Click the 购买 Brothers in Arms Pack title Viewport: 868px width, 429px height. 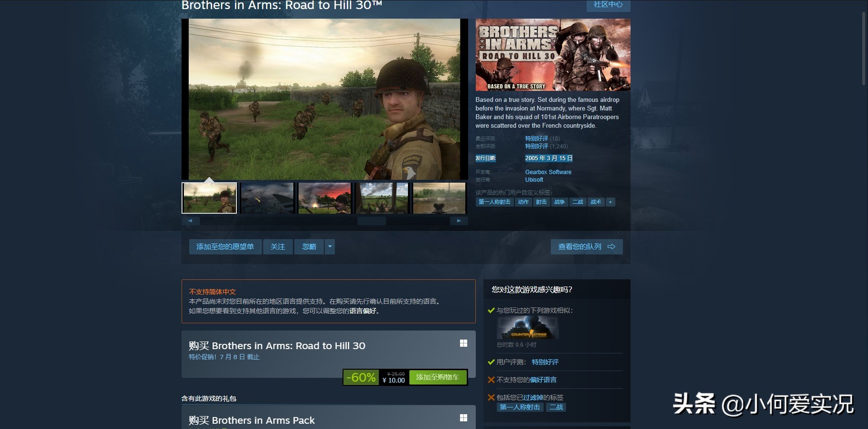pos(251,420)
